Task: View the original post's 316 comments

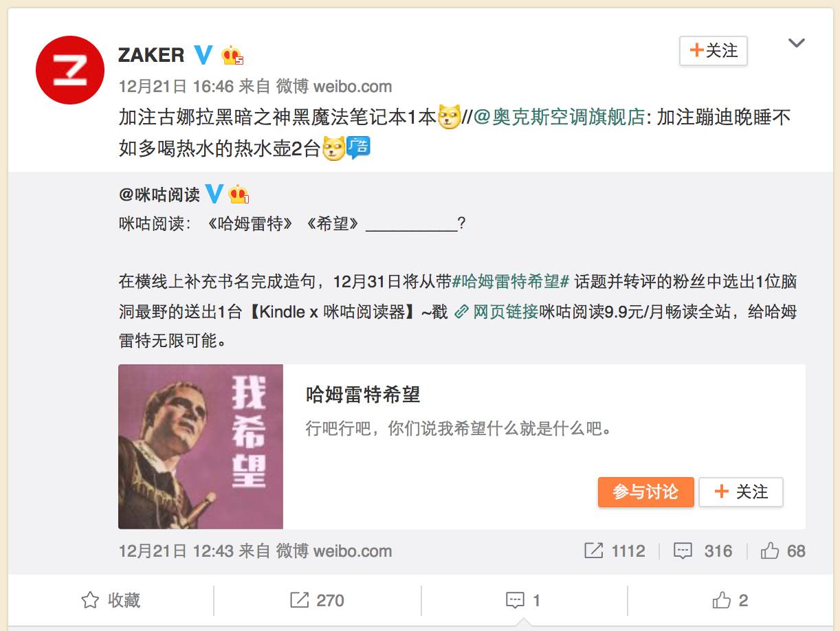Action: coord(703,551)
